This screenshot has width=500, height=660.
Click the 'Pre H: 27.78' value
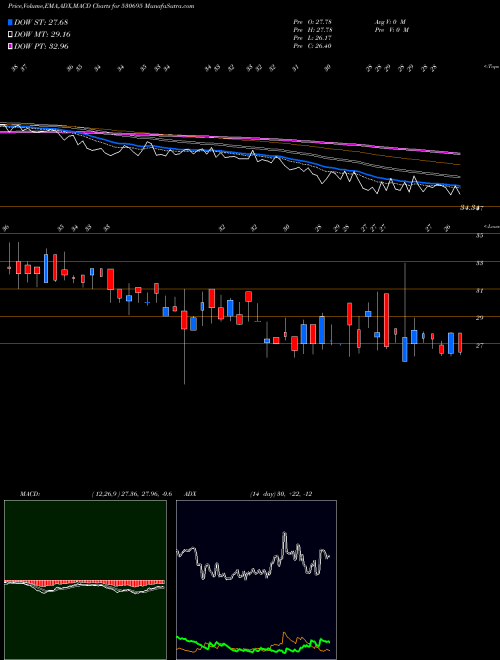(x=313, y=30)
